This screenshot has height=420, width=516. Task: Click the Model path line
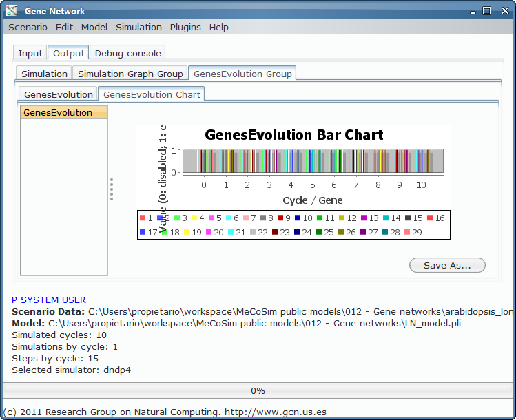click(236, 324)
